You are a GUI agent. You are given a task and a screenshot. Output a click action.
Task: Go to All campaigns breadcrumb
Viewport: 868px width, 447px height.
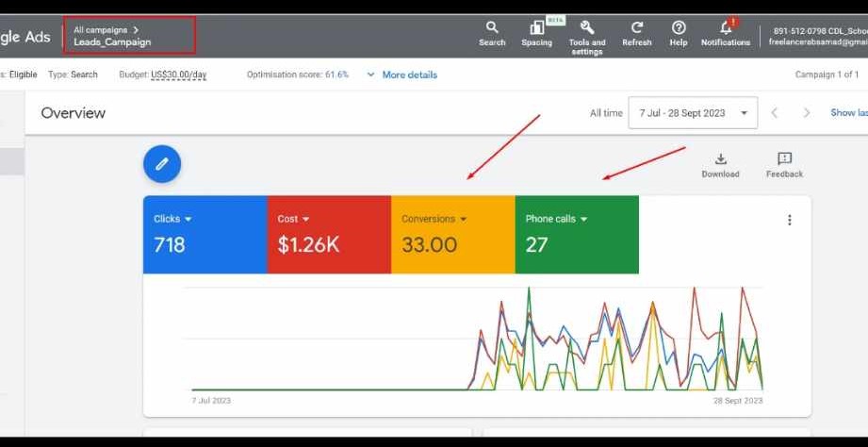click(100, 30)
